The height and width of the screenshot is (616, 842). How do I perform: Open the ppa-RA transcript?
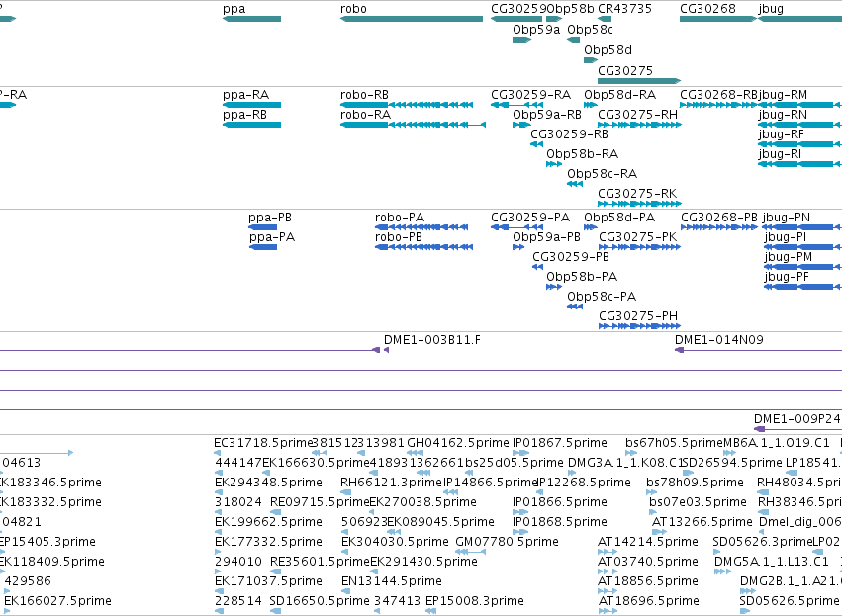252,105
